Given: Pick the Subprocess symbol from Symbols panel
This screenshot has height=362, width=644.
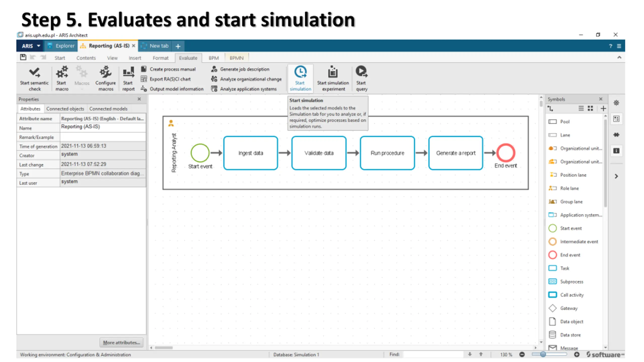Looking at the screenshot, I should pyautogui.click(x=571, y=282).
